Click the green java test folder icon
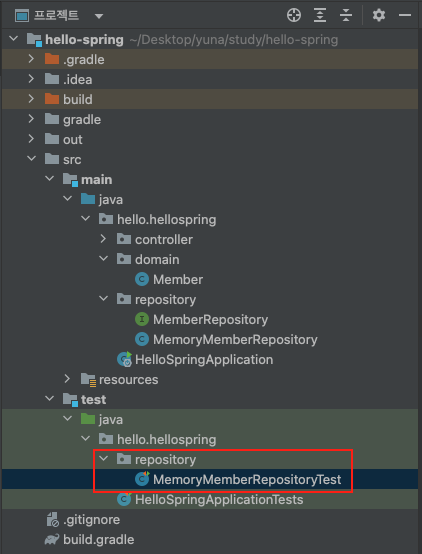 [x=88, y=419]
